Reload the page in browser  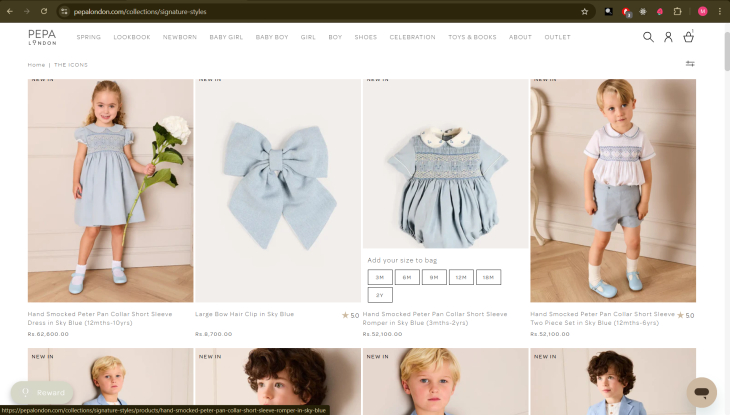pos(44,11)
